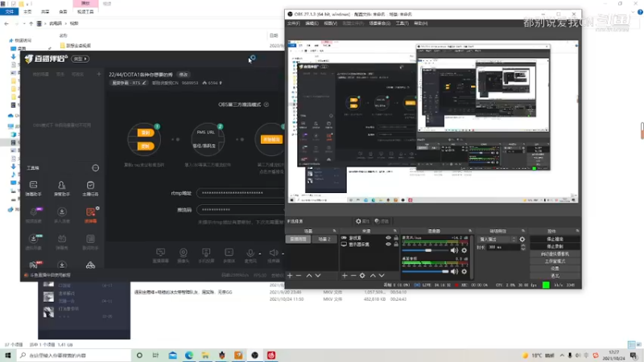The width and height of the screenshot is (644, 362).
Task: Add a camera source in 直播伴侣
Action: click(x=184, y=255)
